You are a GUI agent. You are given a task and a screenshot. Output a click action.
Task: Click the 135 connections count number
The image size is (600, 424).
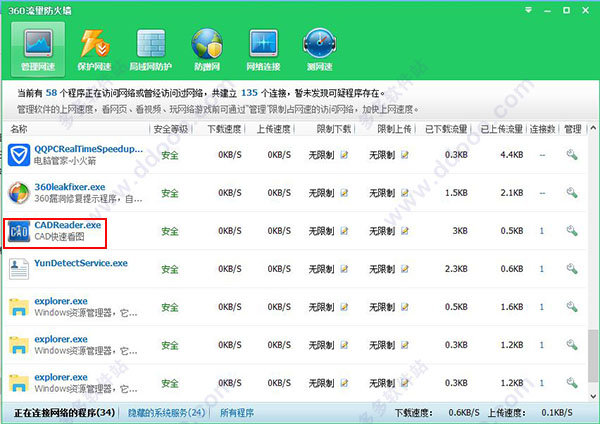(x=249, y=93)
